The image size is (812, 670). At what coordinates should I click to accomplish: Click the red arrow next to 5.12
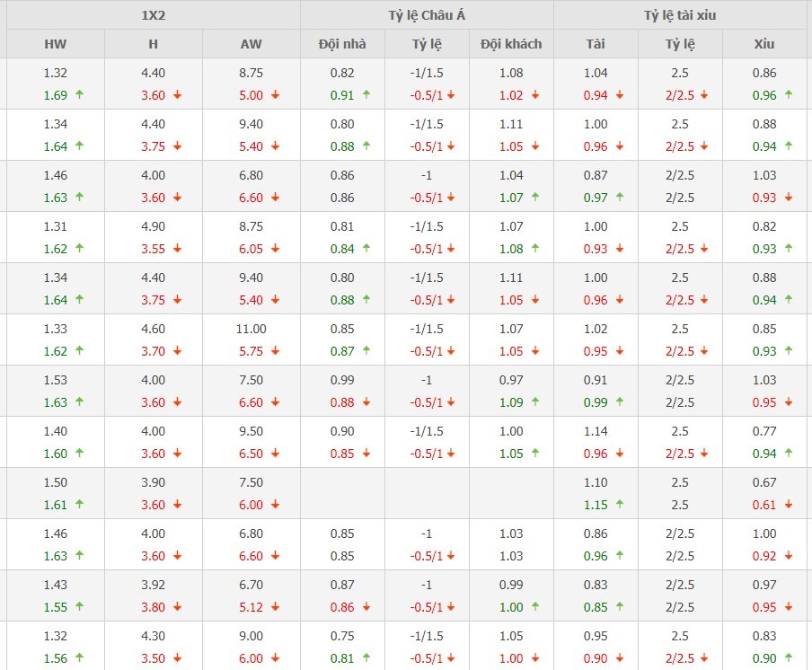(275, 607)
